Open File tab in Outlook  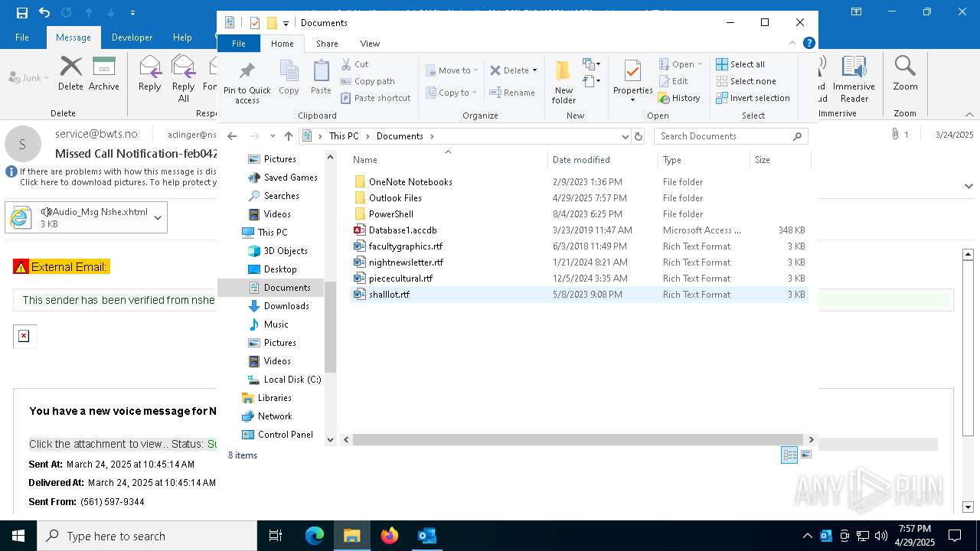pyautogui.click(x=22, y=37)
